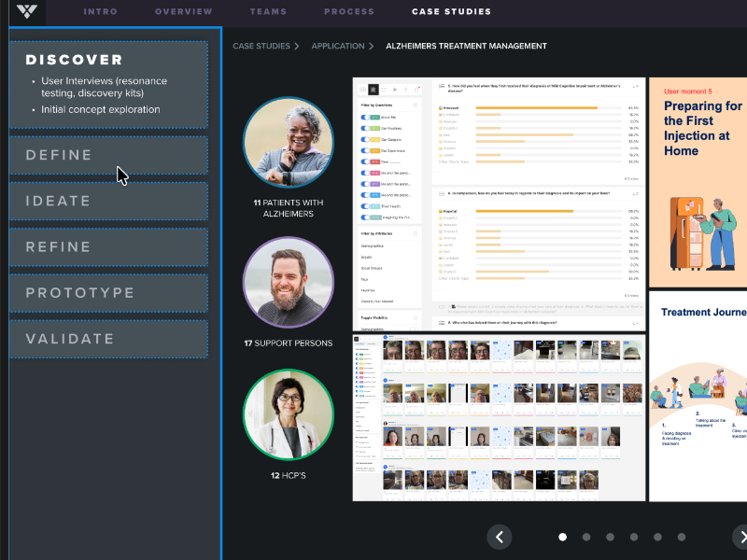
Task: Switch to the Process tab
Action: click(348, 12)
